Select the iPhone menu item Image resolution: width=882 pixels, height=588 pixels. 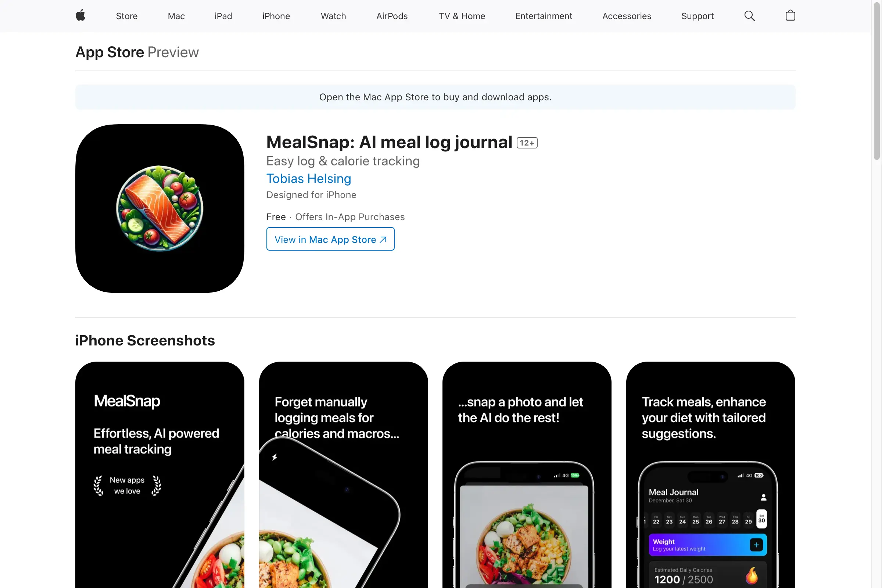(x=276, y=16)
